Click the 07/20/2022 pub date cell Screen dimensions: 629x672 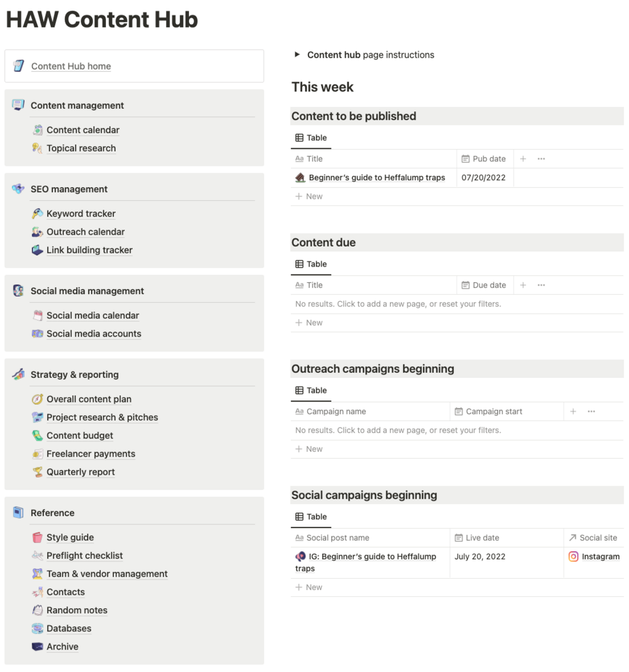tap(485, 178)
